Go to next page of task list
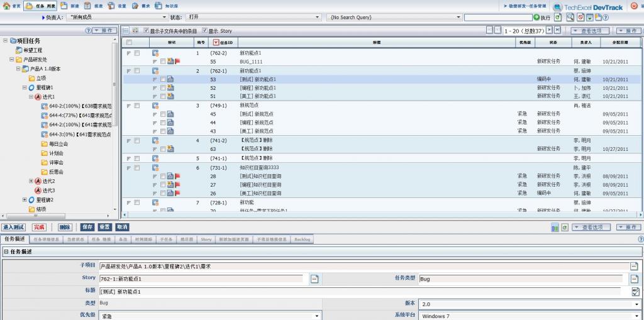 (x=549, y=30)
